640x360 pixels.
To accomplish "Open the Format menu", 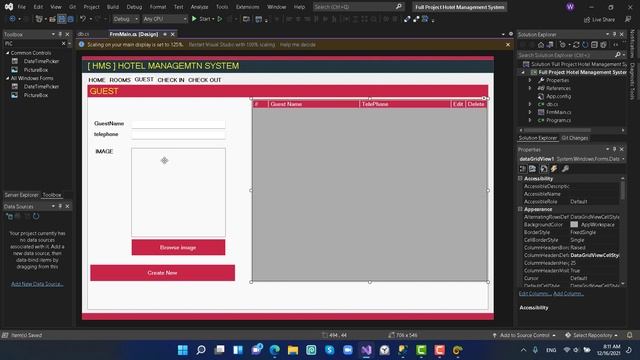I will pyautogui.click(x=158, y=7).
